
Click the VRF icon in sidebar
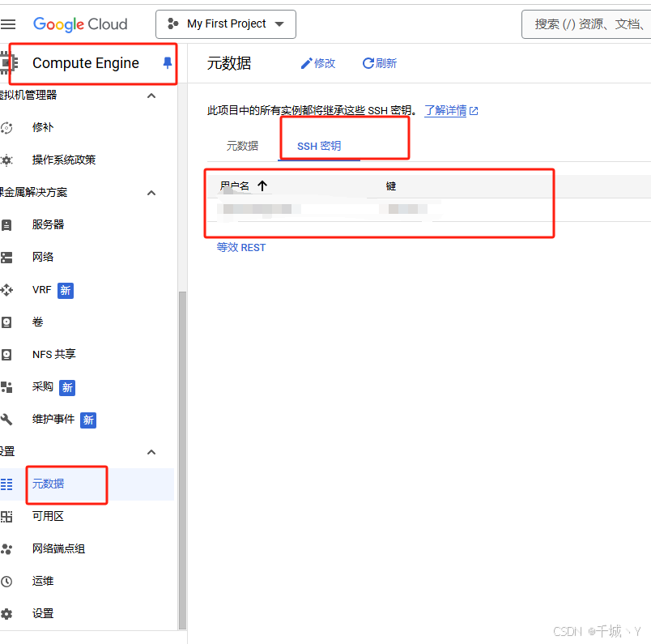[6, 290]
